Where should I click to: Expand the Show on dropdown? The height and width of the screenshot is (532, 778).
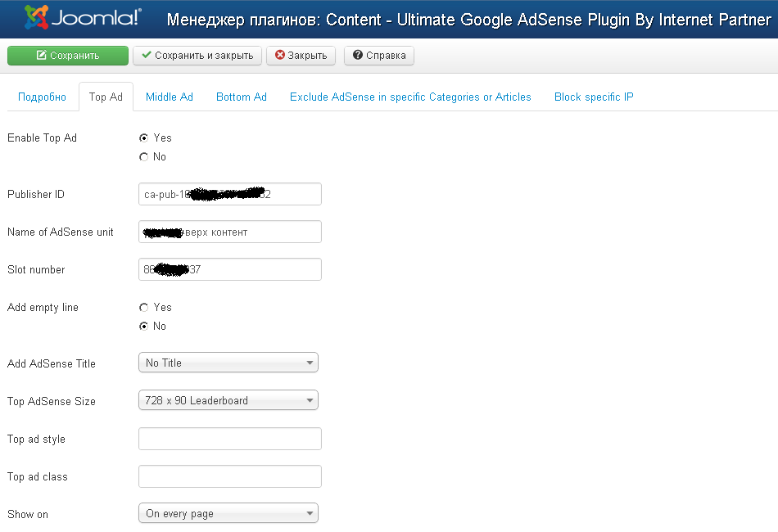pyautogui.click(x=228, y=513)
